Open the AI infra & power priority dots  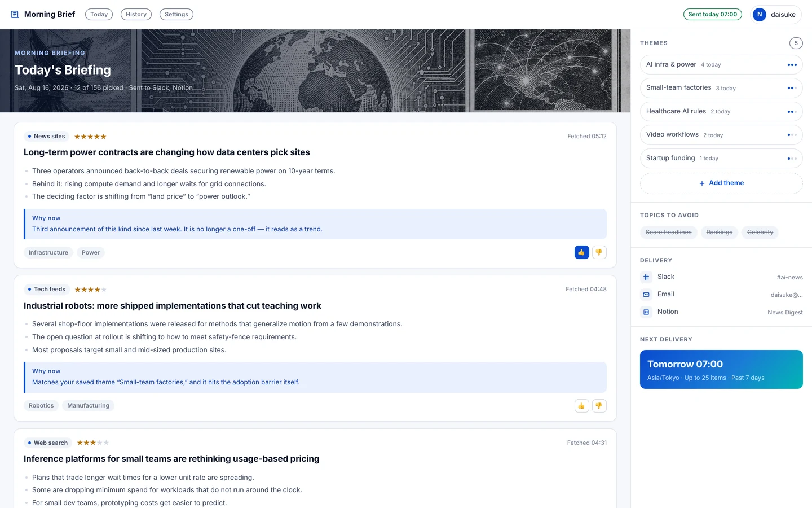tap(792, 65)
